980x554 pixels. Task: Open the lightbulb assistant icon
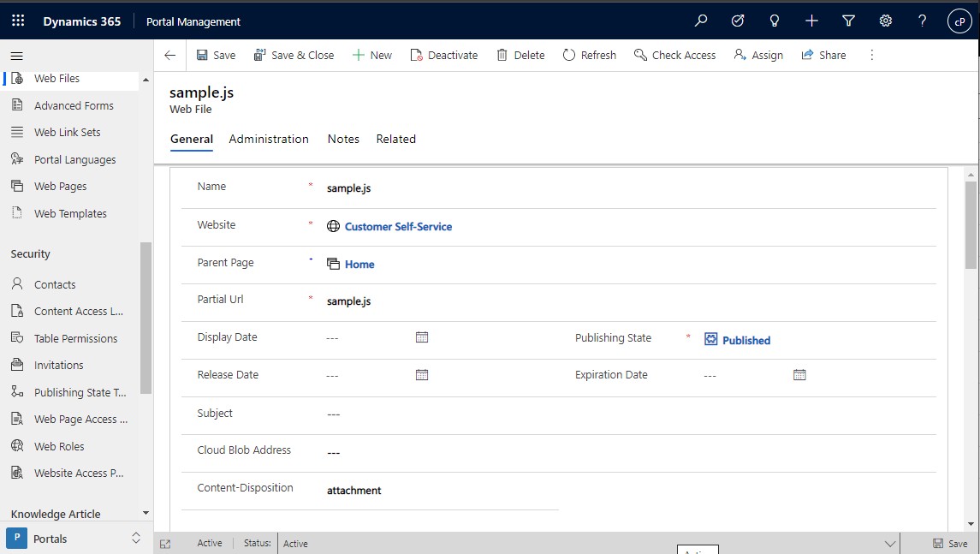(x=775, y=21)
